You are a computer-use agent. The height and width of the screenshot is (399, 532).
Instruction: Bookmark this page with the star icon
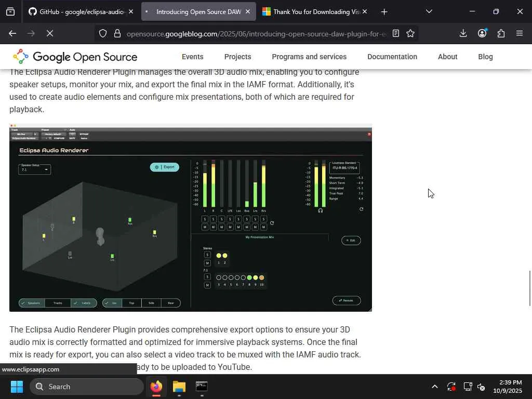point(410,33)
